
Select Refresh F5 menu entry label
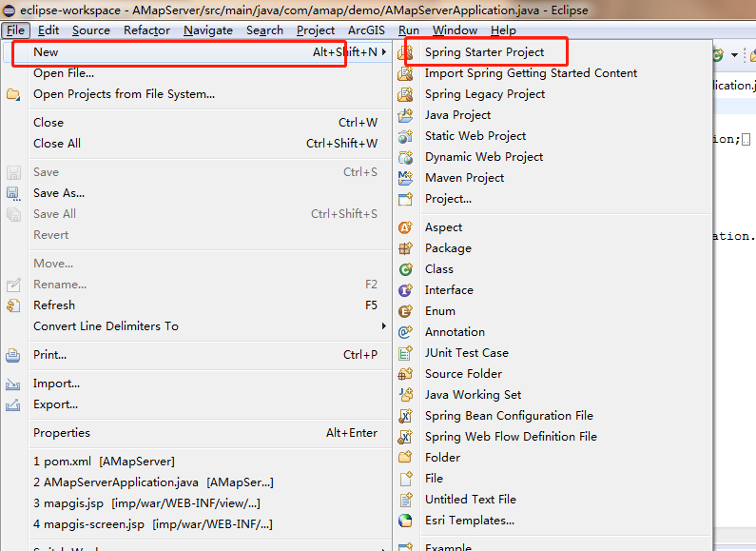click(54, 305)
